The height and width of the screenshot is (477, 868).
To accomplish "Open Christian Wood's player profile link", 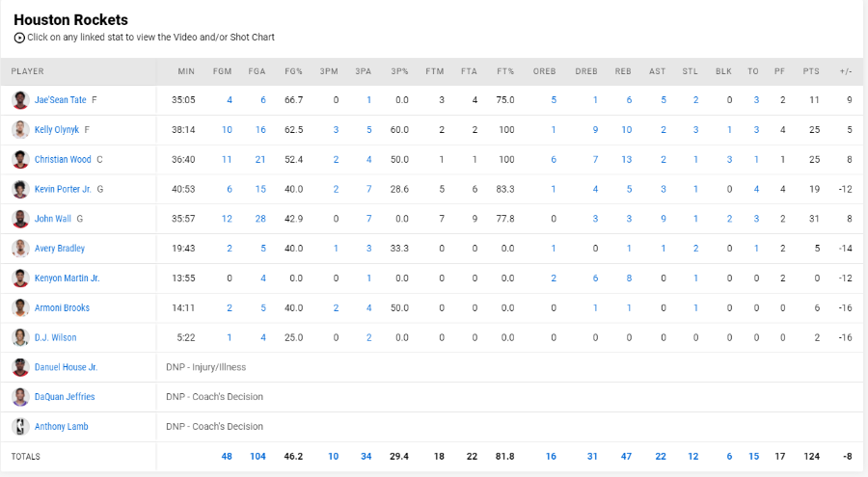I will [x=63, y=159].
